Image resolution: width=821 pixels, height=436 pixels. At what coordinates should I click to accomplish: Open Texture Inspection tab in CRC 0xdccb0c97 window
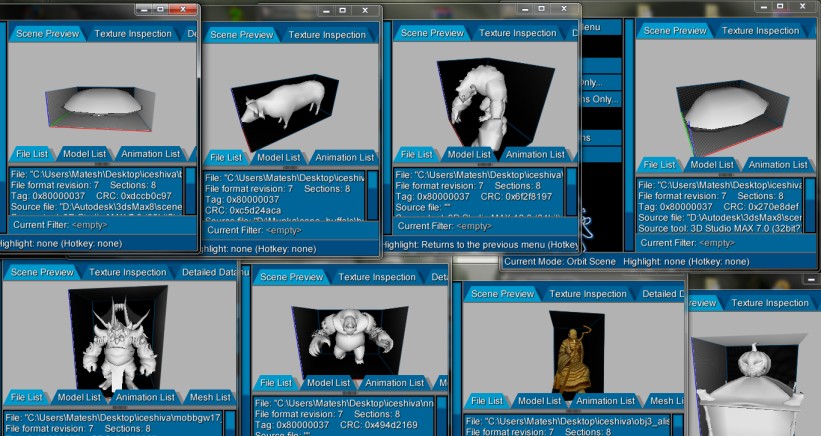pyautogui.click(x=133, y=33)
